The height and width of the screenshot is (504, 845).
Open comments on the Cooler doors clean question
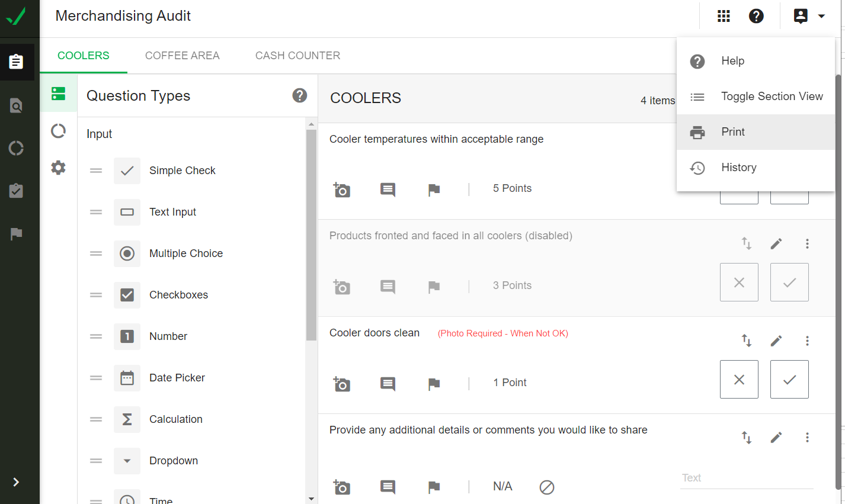pos(388,384)
